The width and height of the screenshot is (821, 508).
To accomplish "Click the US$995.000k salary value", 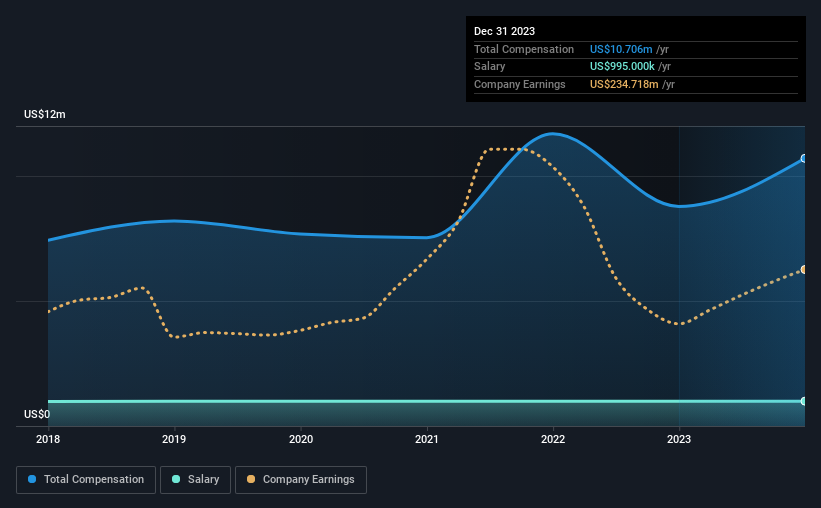I will pos(622,67).
